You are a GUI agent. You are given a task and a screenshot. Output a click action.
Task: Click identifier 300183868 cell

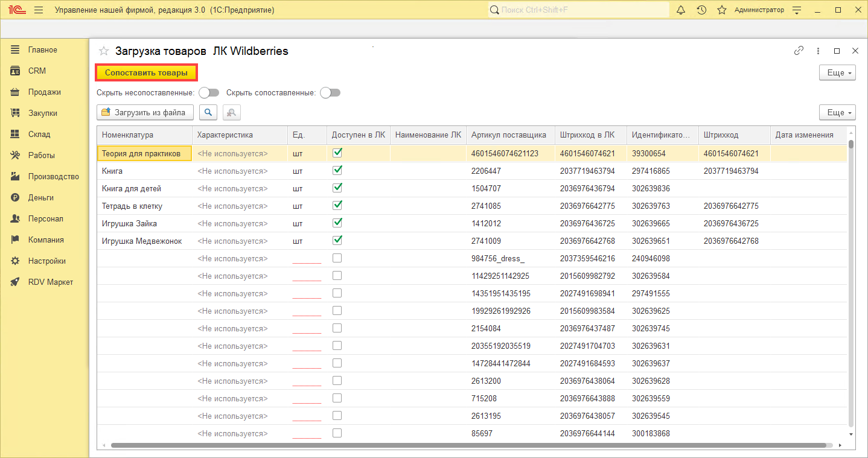[x=663, y=433]
